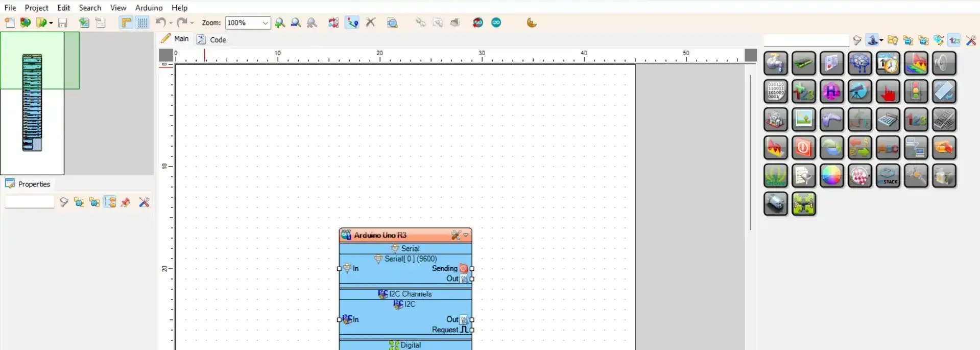Image resolution: width=980 pixels, height=350 pixels.
Task: Open the water faucet component category
Action: click(776, 64)
